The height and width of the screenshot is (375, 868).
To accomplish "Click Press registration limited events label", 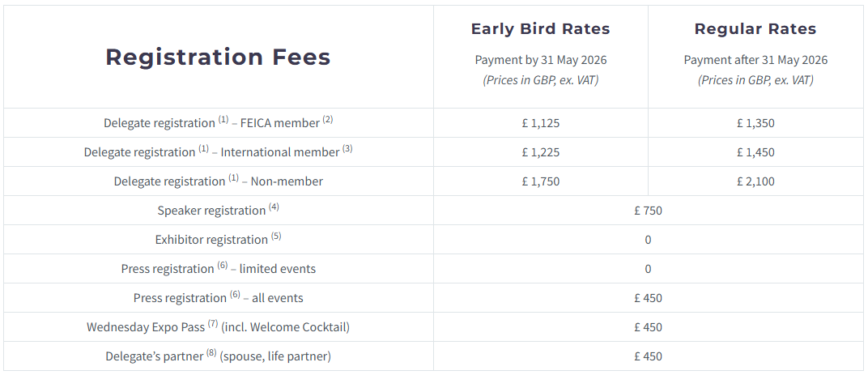I will tap(218, 269).
